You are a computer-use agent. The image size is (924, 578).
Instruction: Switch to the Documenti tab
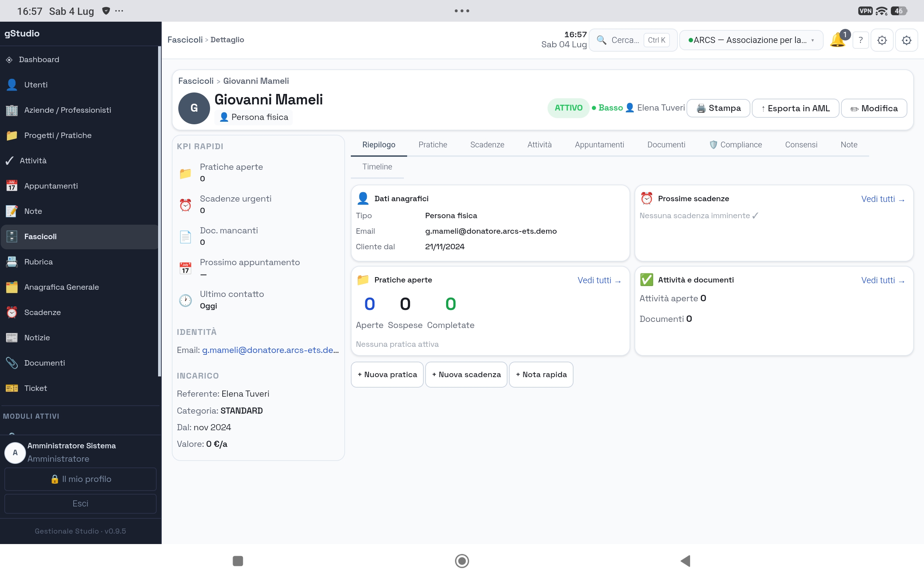click(x=666, y=145)
